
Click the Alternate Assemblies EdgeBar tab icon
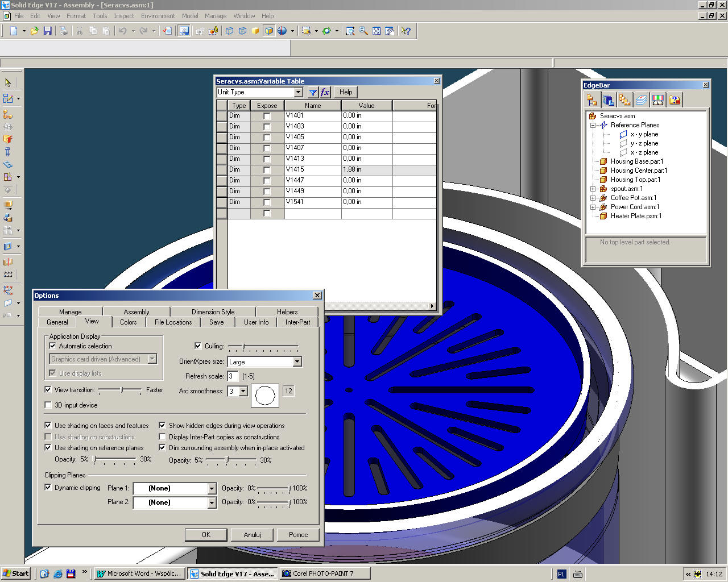625,100
